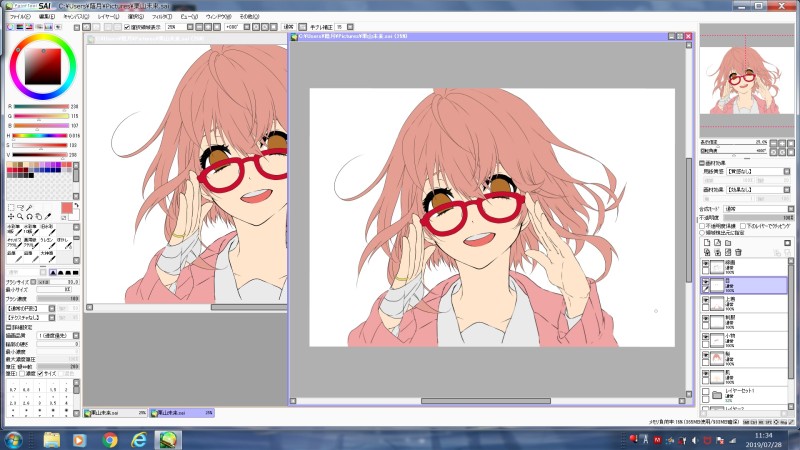The image size is (800, 450).
Task: Click the navigator preview thumbnail
Action: pos(747,79)
